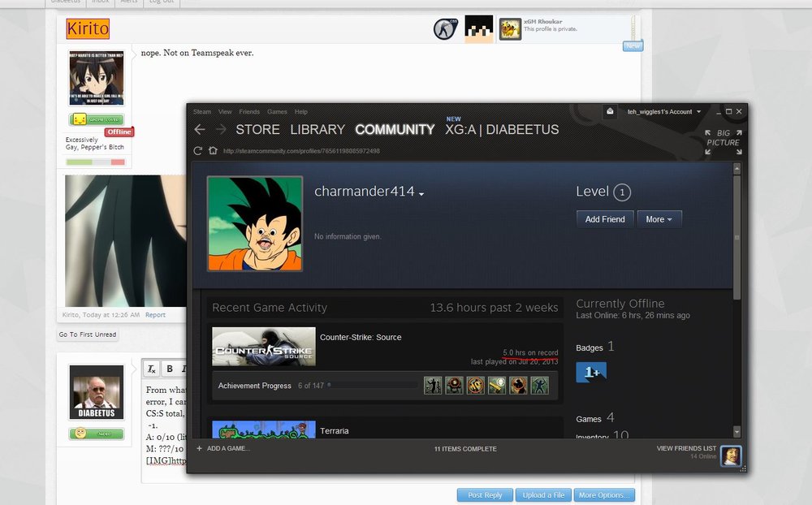Click the Log Out forum tab
812x505 pixels.
[162, 2]
